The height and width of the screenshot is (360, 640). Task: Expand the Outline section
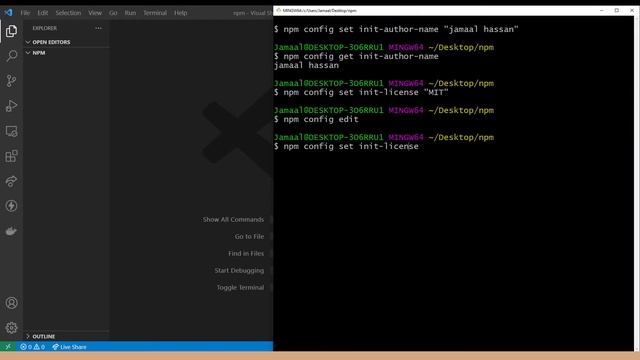tap(40, 336)
